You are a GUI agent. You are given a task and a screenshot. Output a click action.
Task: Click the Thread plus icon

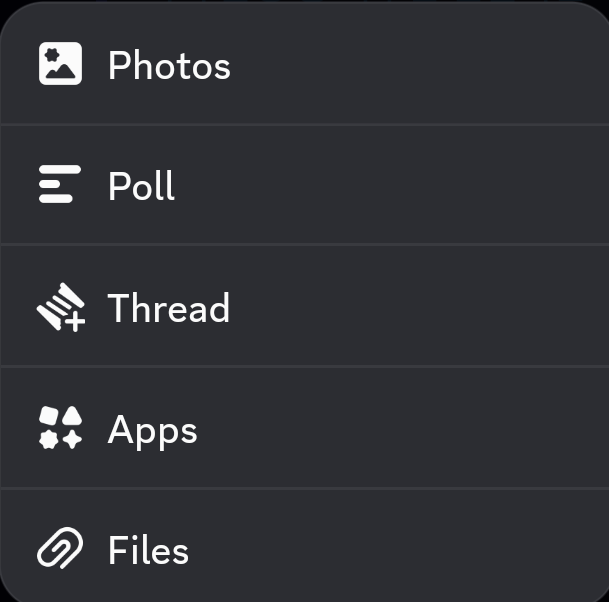(61, 307)
